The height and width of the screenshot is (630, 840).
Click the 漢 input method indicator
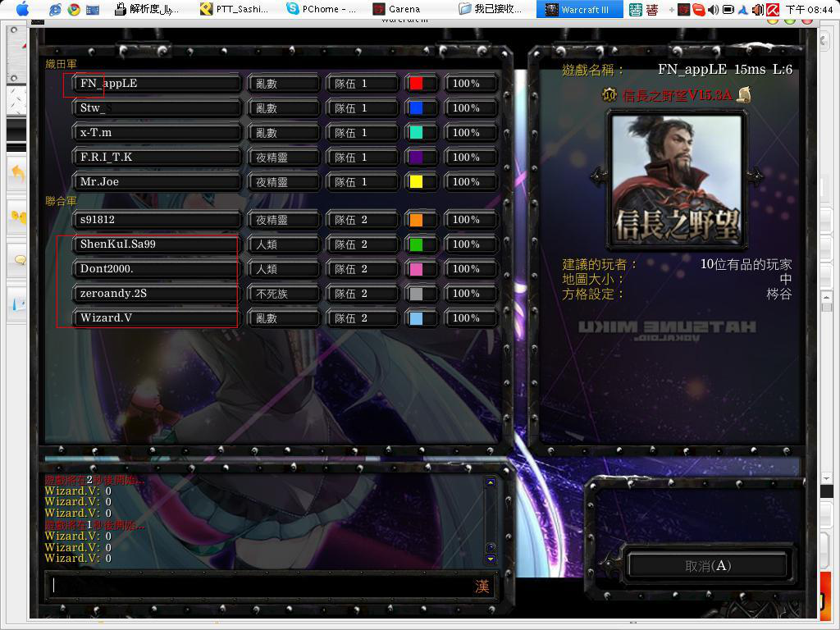coord(482,587)
